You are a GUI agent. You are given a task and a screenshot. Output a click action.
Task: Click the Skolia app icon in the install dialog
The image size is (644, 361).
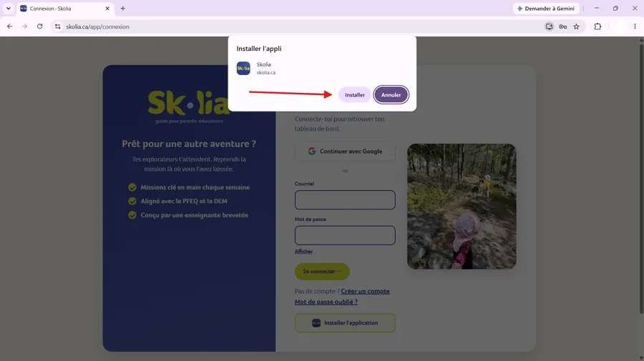243,68
